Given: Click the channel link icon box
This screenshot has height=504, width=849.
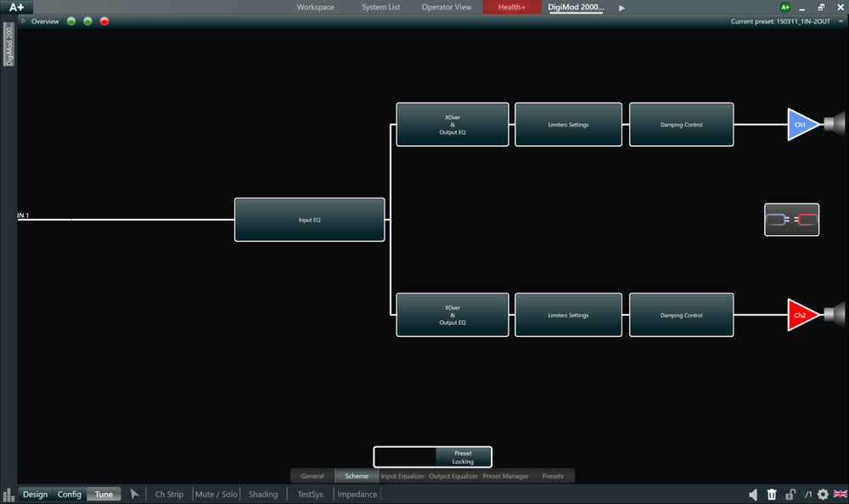Looking at the screenshot, I should point(791,220).
